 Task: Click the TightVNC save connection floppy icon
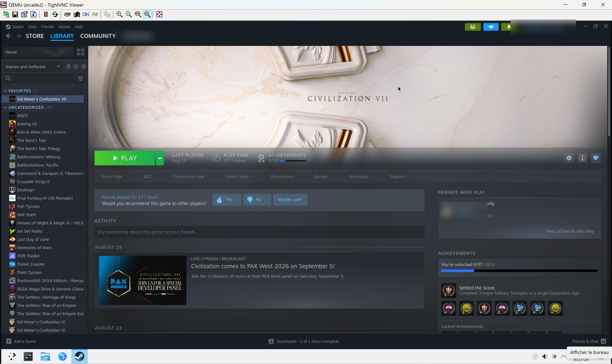coord(15,14)
